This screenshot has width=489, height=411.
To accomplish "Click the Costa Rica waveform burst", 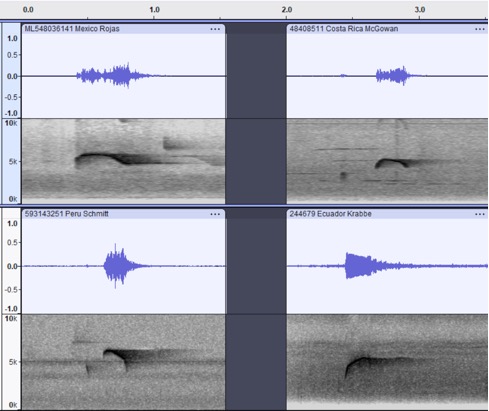I will coord(393,76).
